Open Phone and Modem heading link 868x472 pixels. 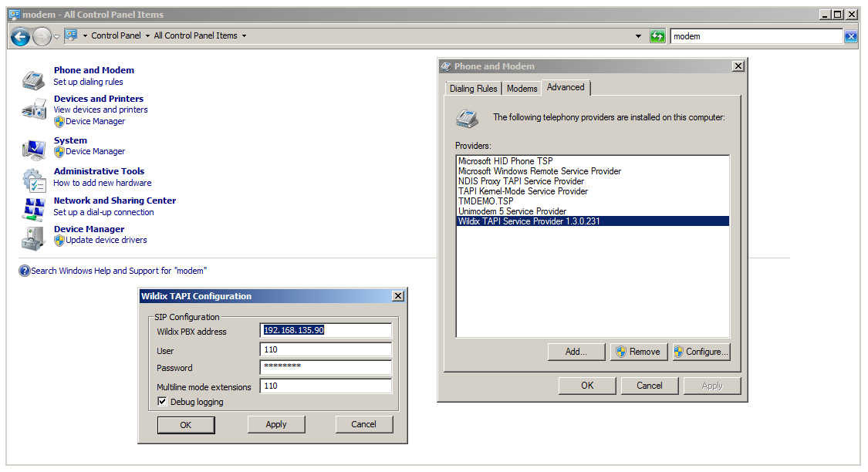coord(93,70)
